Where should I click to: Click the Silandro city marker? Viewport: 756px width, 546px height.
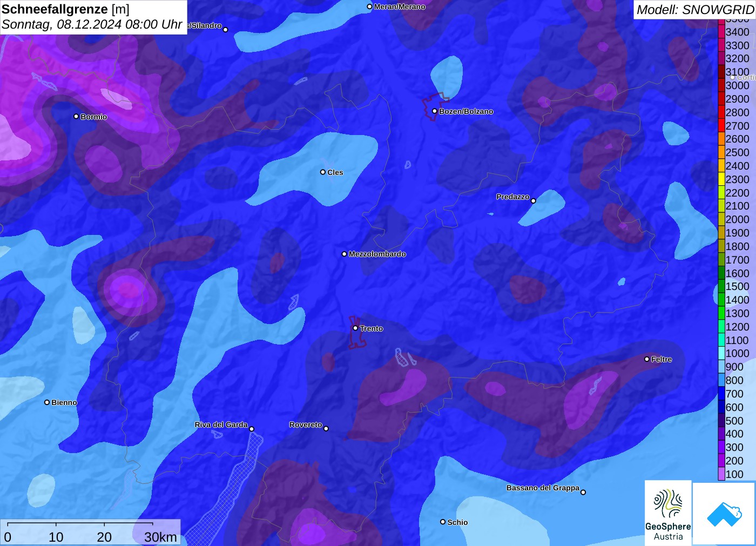pyautogui.click(x=226, y=30)
